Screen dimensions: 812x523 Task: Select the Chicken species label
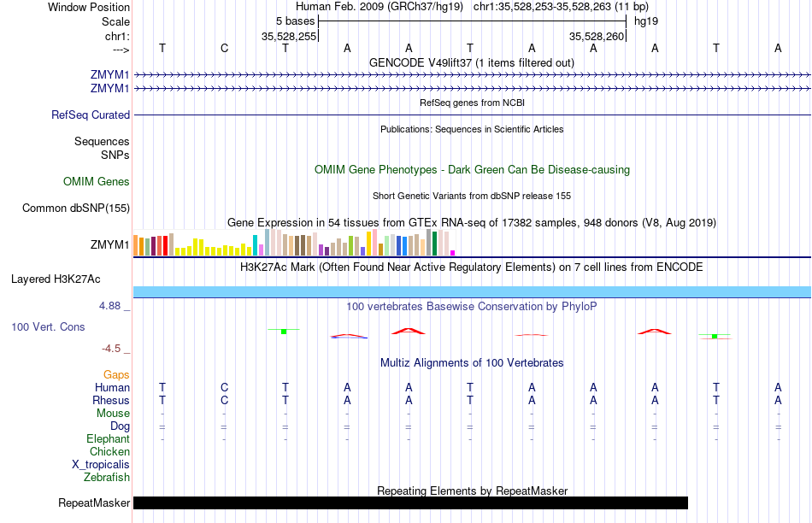[x=109, y=451]
